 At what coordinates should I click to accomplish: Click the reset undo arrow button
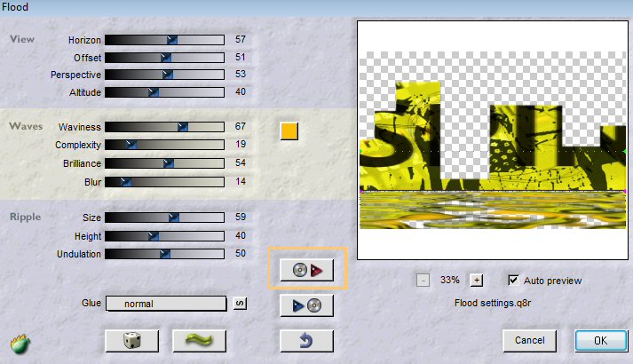(306, 341)
